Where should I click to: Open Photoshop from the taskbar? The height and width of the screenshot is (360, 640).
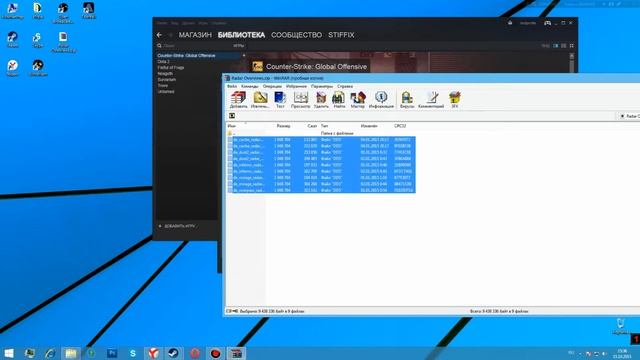point(112,353)
